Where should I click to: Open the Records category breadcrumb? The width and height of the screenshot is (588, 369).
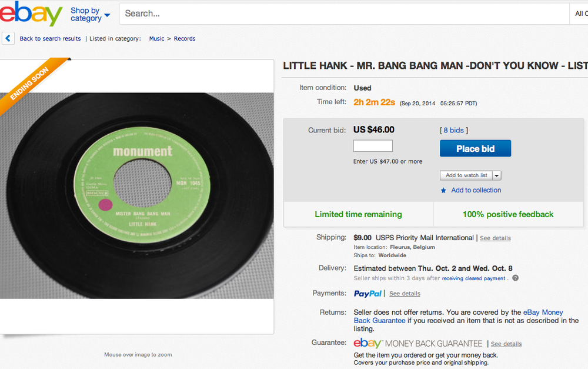pyautogui.click(x=185, y=38)
